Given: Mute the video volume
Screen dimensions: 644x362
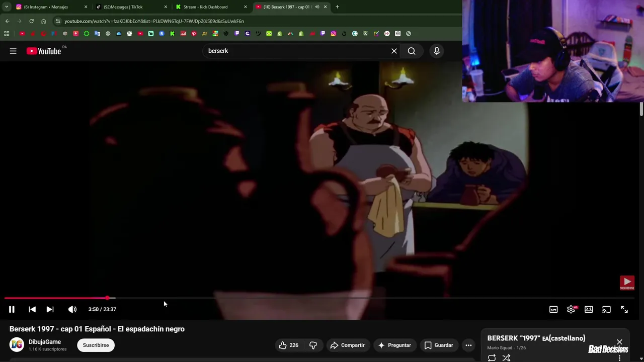Looking at the screenshot, I should 72,309.
